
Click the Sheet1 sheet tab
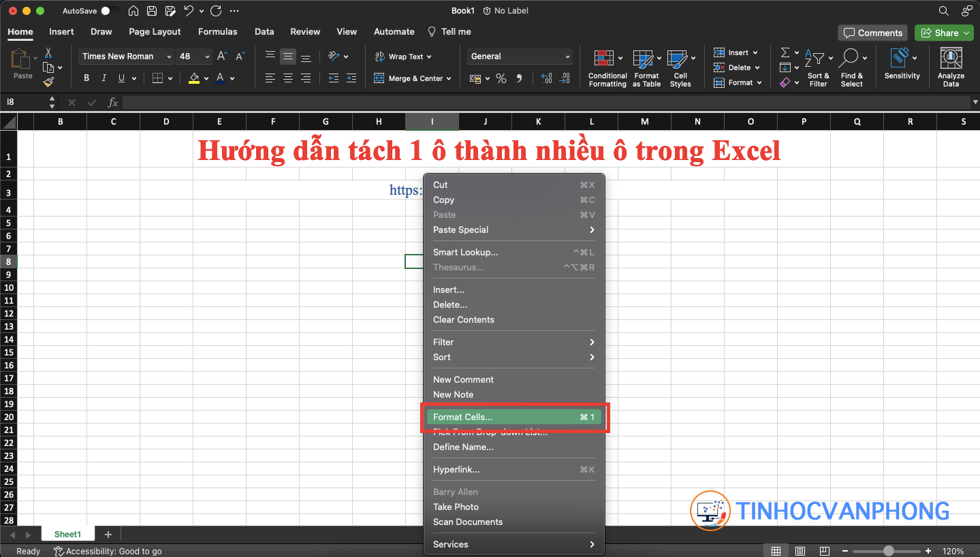coord(67,535)
